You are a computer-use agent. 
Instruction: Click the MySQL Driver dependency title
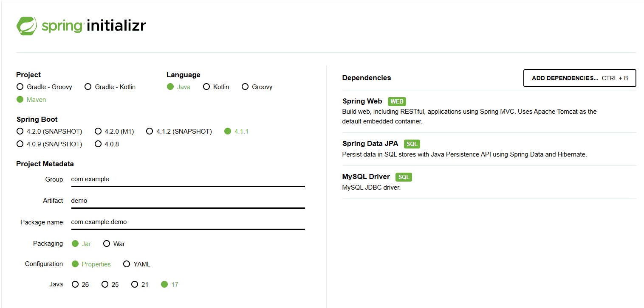point(366,177)
